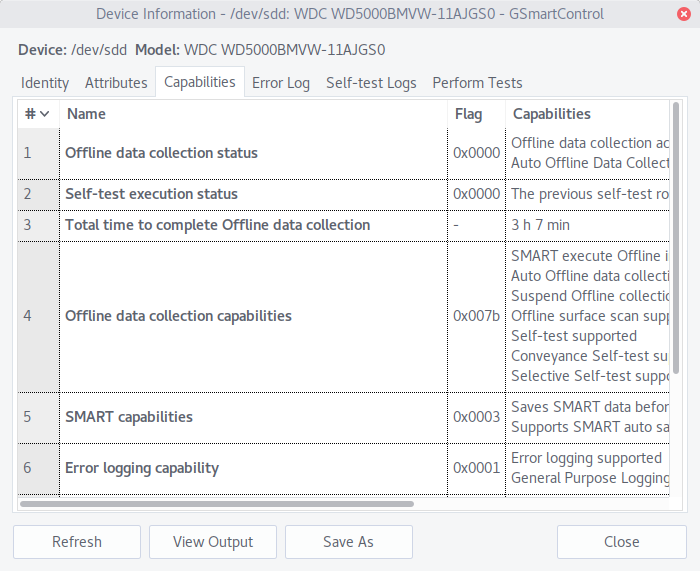Close the Device Information window via red X

click(683, 14)
